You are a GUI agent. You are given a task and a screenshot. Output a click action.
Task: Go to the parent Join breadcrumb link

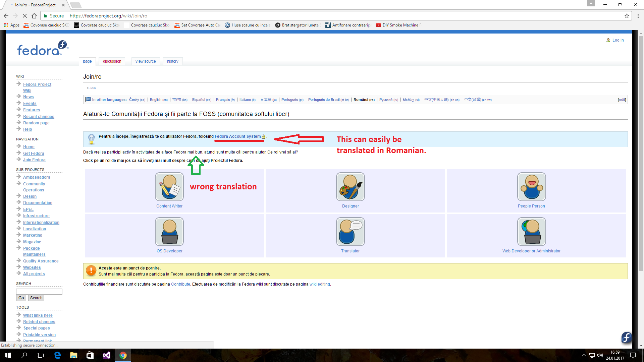pos(93,88)
